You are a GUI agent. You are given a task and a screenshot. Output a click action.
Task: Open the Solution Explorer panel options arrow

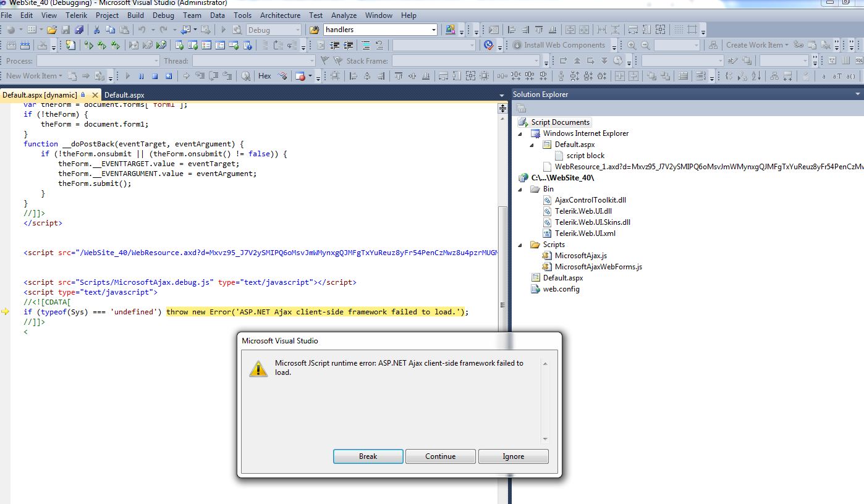(857, 94)
